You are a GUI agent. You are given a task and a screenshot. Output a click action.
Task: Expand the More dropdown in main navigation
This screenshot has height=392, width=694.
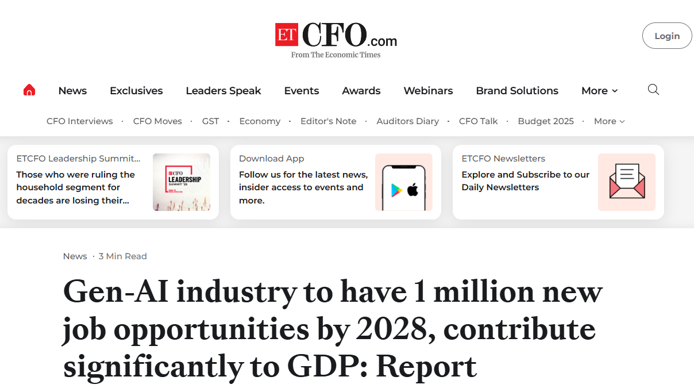coord(599,91)
